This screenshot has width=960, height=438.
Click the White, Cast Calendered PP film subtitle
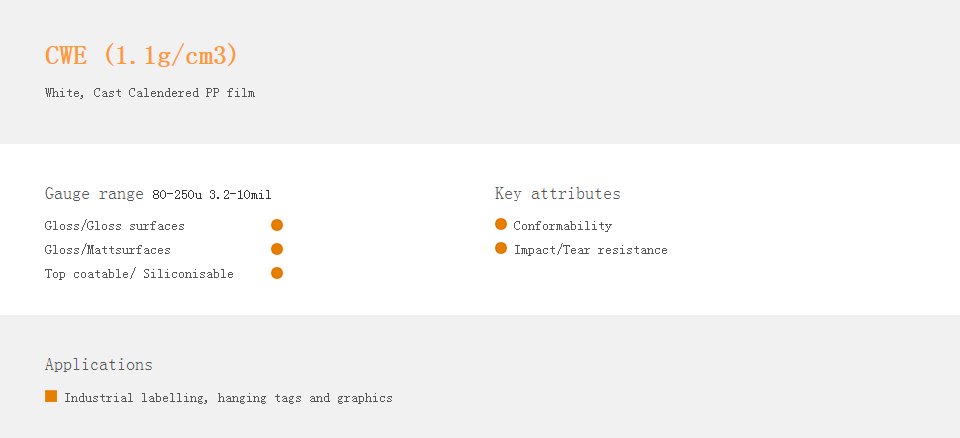point(150,93)
